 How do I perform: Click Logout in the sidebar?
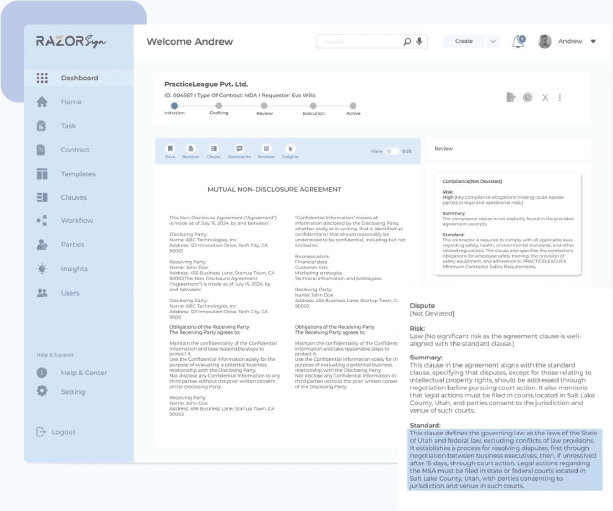point(63,432)
